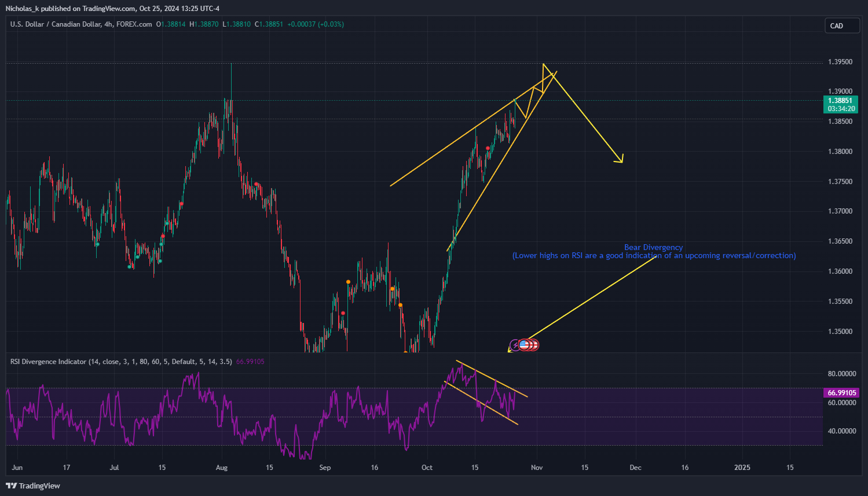The image size is (868, 496).
Task: Click the 'Lower highs on RSI' annotation line
Action: point(654,255)
